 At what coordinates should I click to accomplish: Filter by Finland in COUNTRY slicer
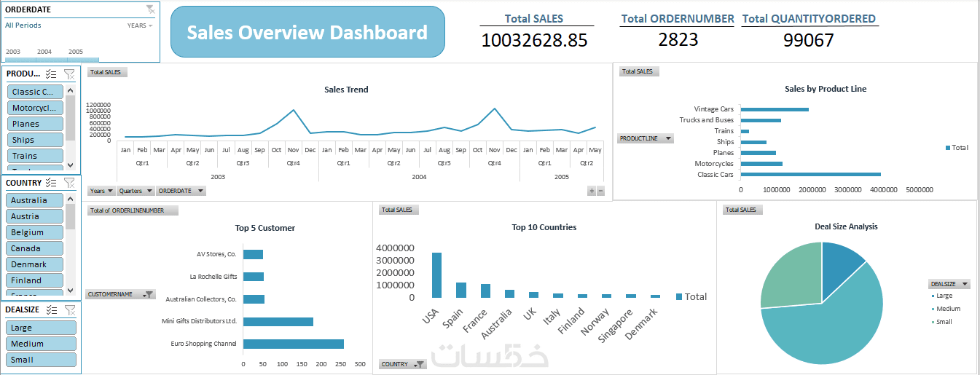click(36, 280)
